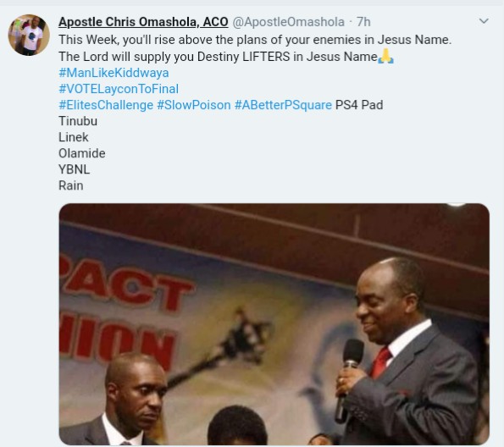Click the tweet text starting 'This Week'
The width and height of the screenshot is (504, 447).
(255, 40)
